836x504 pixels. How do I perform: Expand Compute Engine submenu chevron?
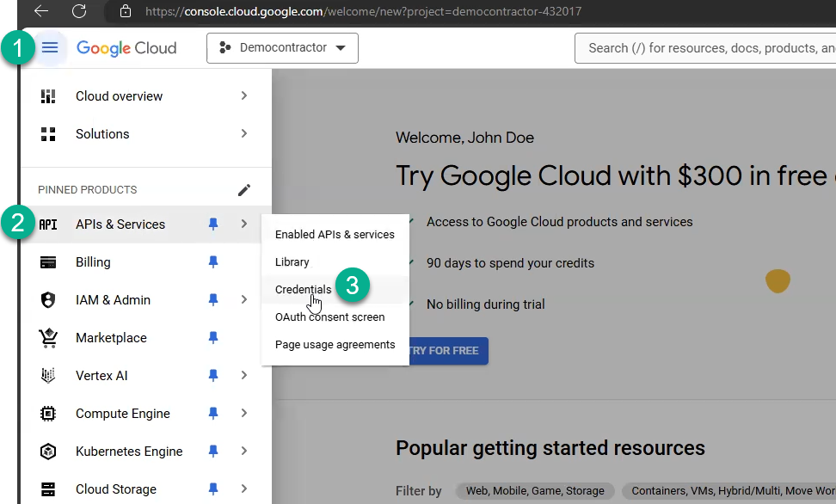243,413
